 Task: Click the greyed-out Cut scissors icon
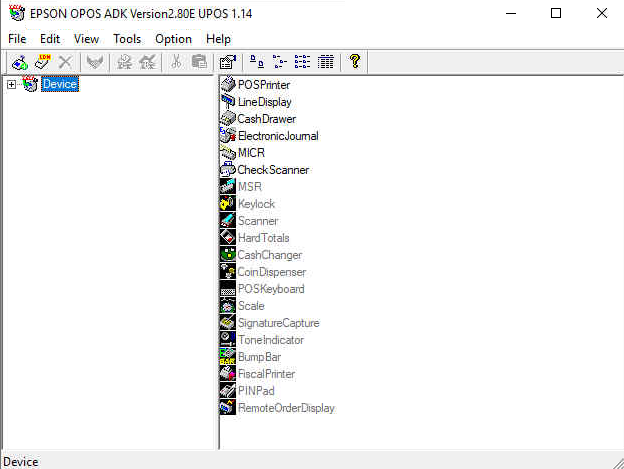tap(176, 62)
